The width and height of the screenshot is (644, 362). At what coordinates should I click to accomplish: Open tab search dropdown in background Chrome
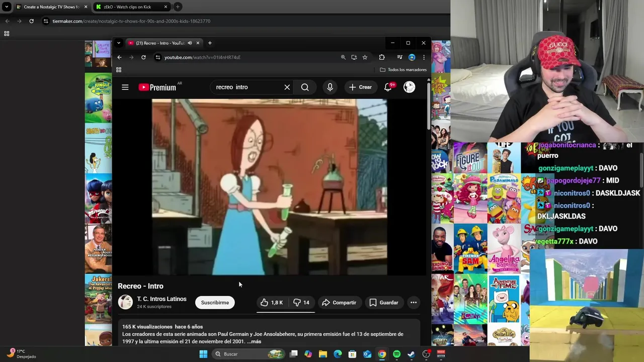pyautogui.click(x=7, y=7)
